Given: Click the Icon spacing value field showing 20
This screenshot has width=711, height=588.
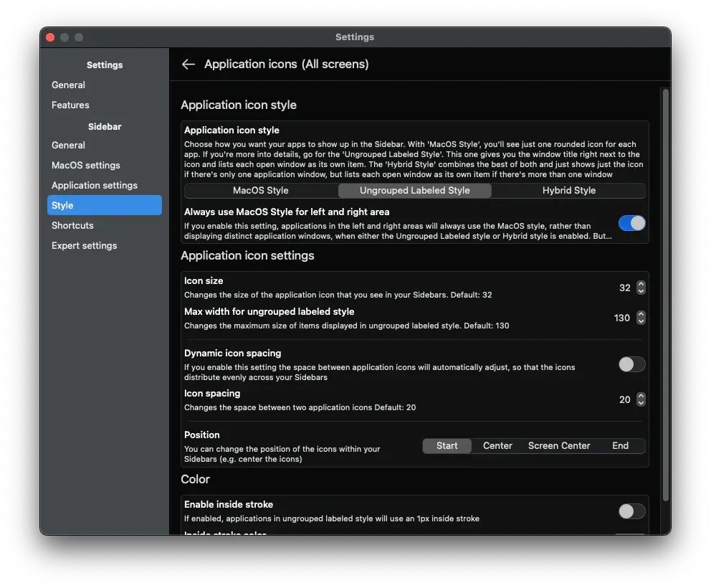Looking at the screenshot, I should tap(624, 399).
